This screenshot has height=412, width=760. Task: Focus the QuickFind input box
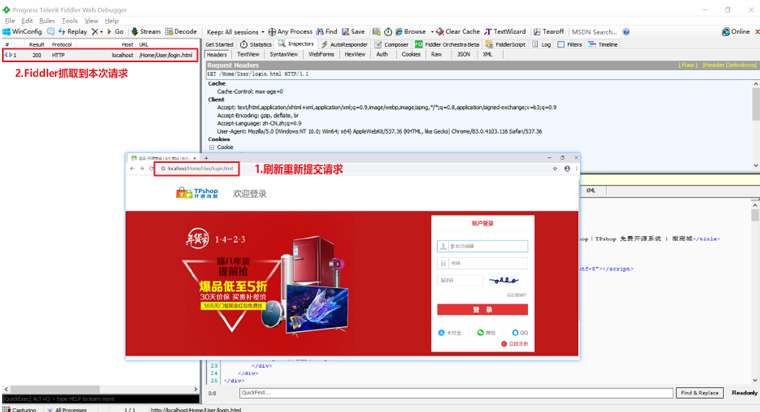click(456, 393)
